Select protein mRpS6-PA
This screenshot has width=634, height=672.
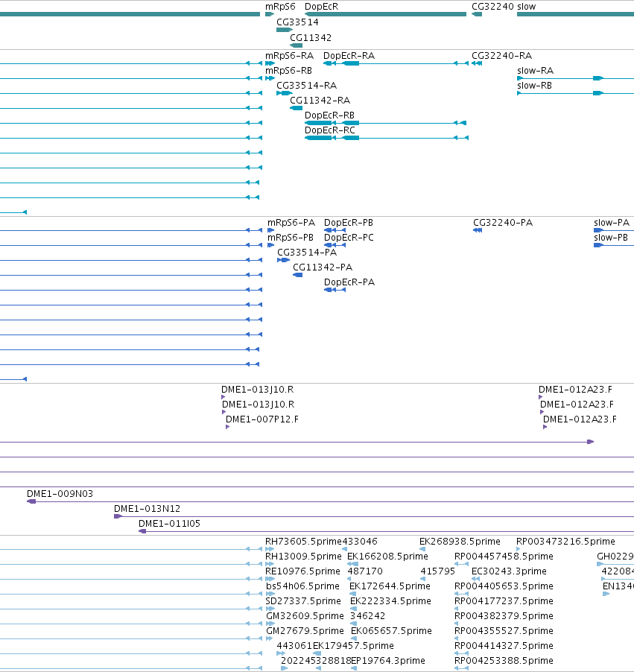(291, 223)
